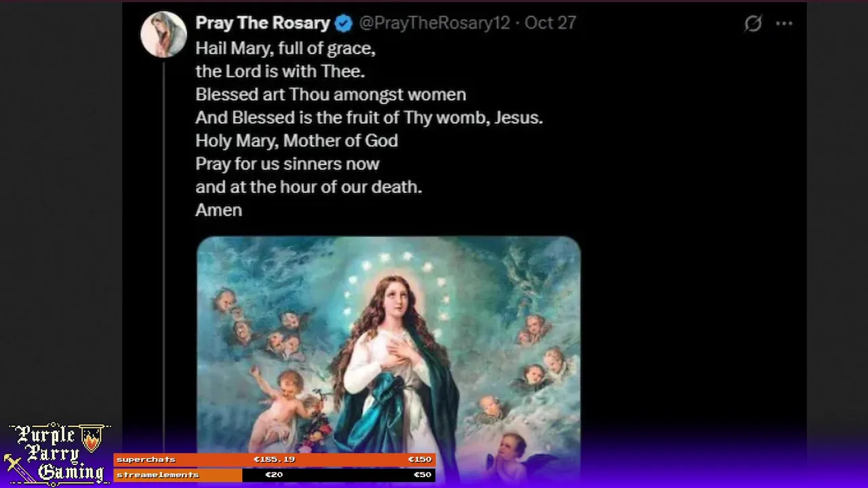This screenshot has width=868, height=488.
Task: Click the streamelements orange progress fill
Action: [x=178, y=475]
